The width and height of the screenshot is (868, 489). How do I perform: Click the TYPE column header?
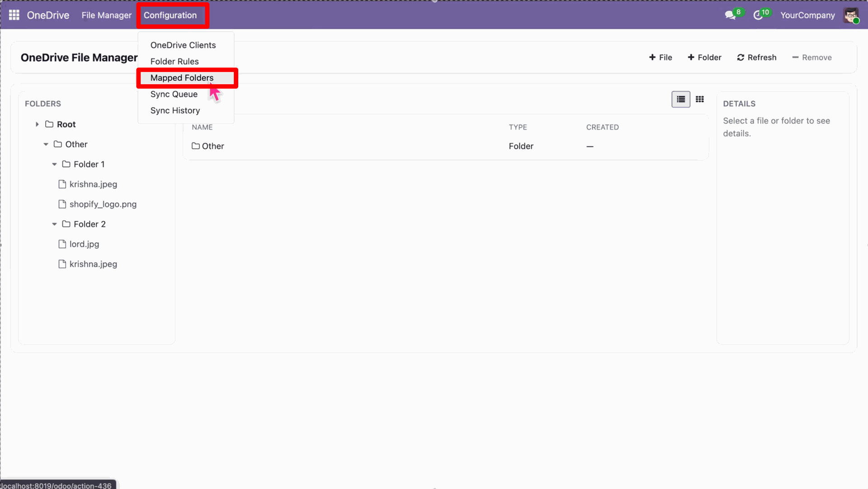tap(518, 127)
